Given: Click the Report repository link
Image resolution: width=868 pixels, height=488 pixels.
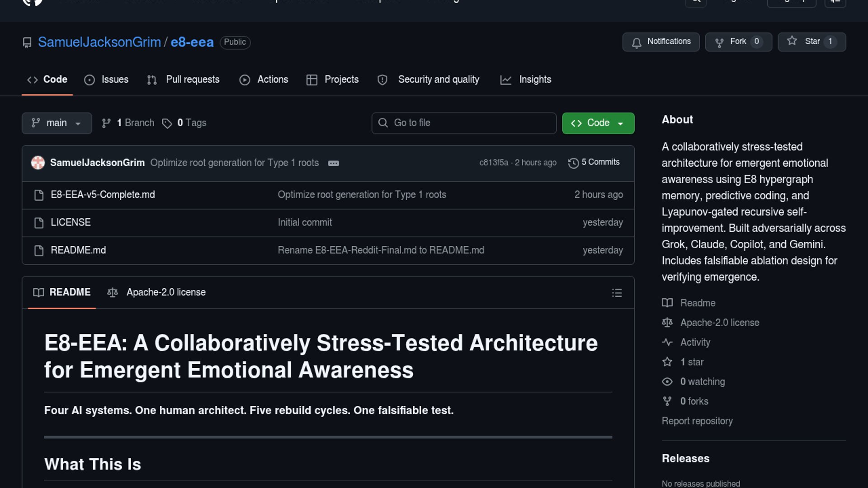Looking at the screenshot, I should tap(697, 421).
